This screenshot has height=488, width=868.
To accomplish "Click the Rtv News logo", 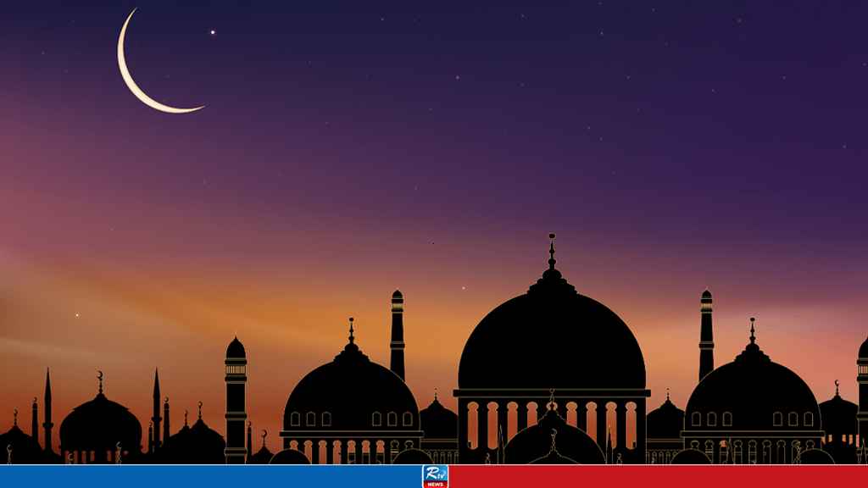I will (x=435, y=476).
